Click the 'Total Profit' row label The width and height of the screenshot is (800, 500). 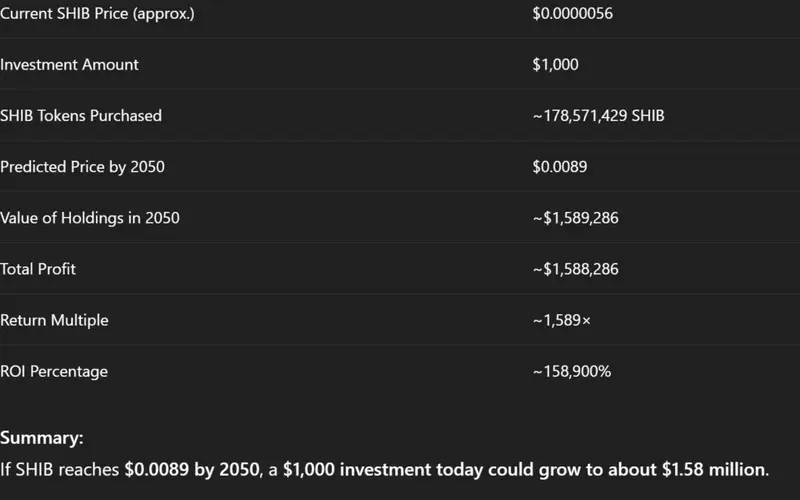click(x=38, y=269)
